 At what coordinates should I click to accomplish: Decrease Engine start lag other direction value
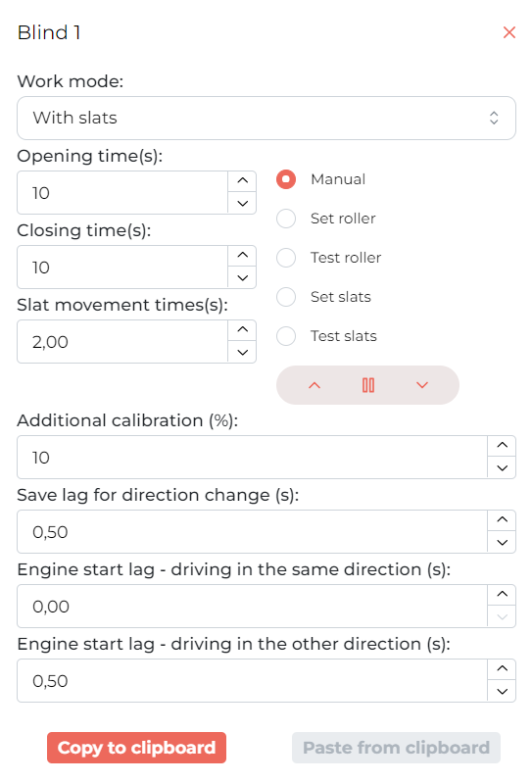[502, 692]
